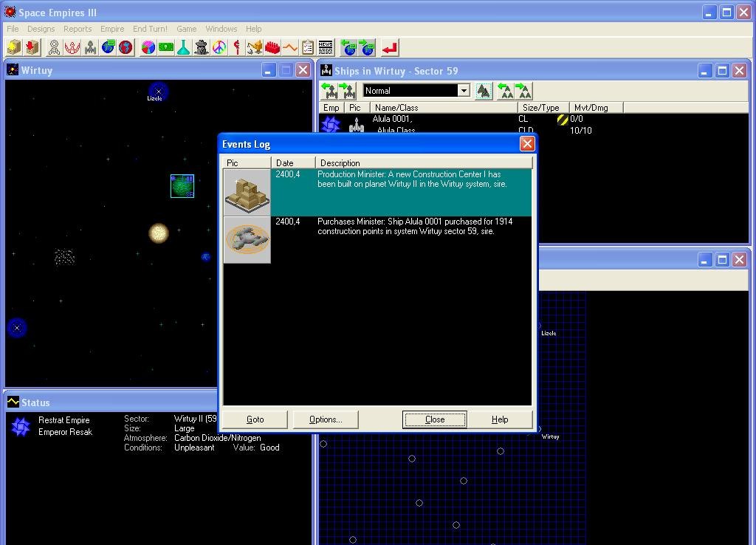Toggle the fleet ships view button

coord(484,91)
